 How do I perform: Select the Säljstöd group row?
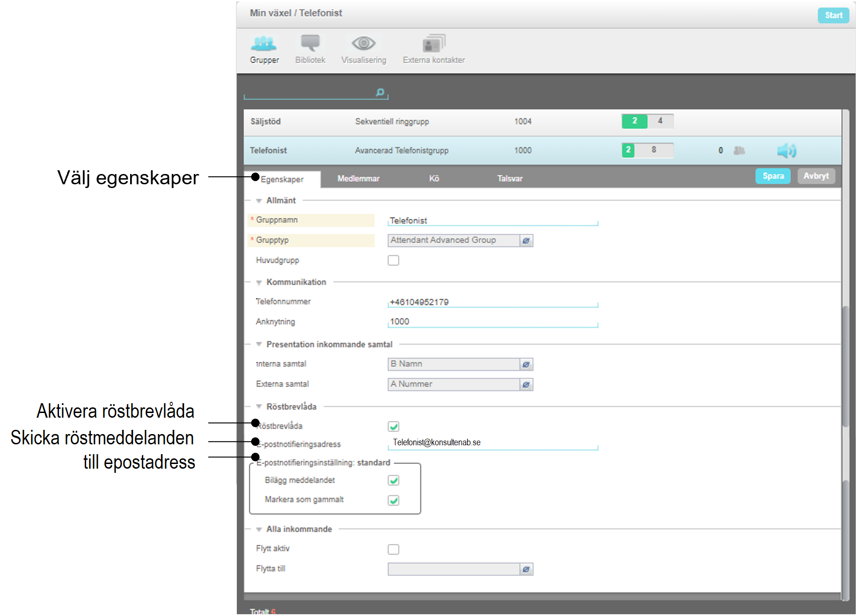(542, 122)
